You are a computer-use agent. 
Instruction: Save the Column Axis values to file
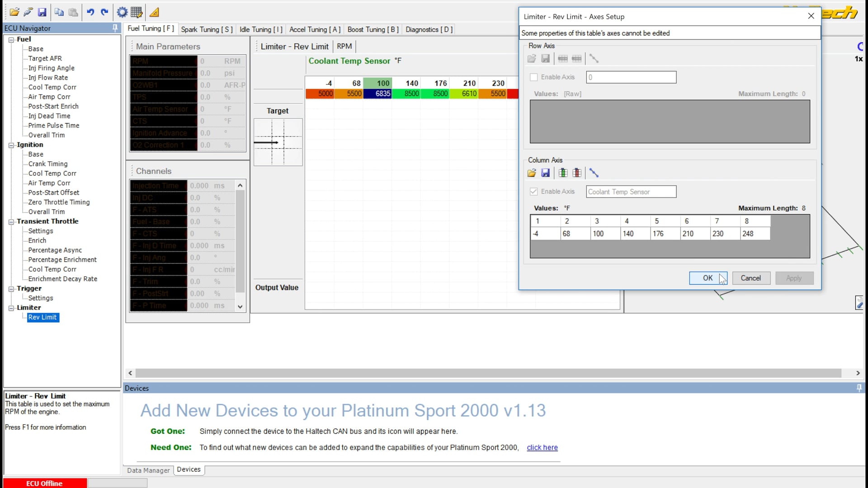(546, 173)
